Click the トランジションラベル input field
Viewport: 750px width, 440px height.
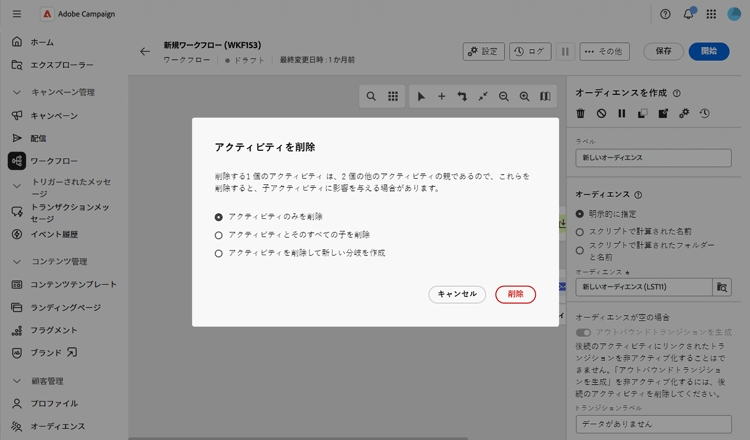tap(653, 424)
